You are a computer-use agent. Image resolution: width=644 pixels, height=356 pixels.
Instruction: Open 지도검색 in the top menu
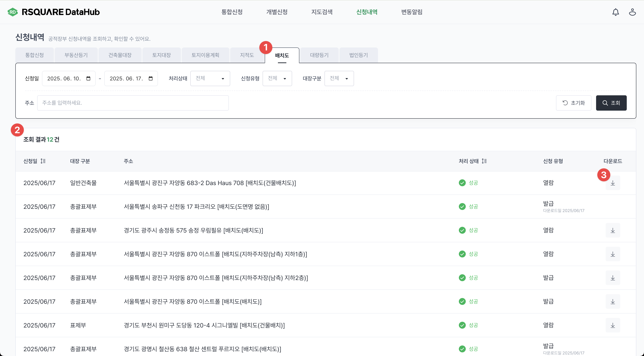pos(322,12)
